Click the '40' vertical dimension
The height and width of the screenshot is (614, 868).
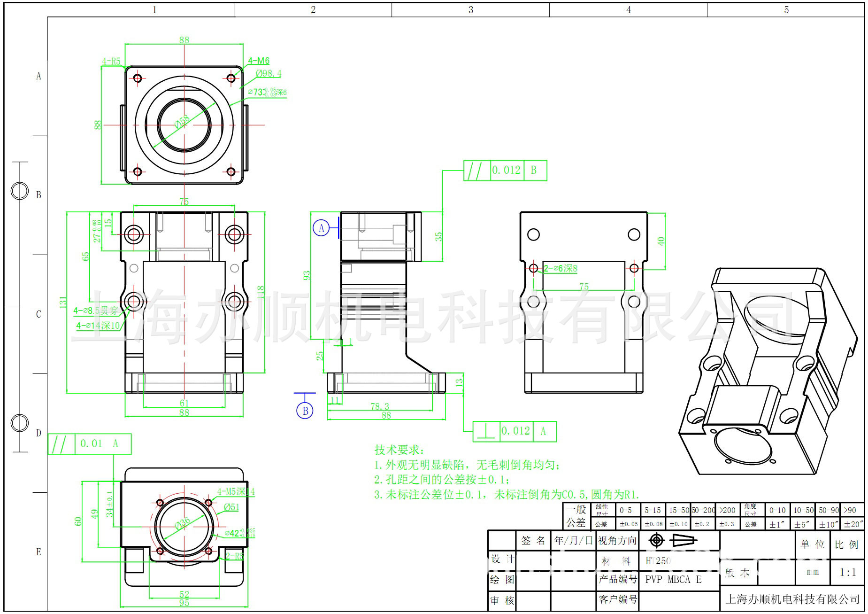pyautogui.click(x=661, y=241)
